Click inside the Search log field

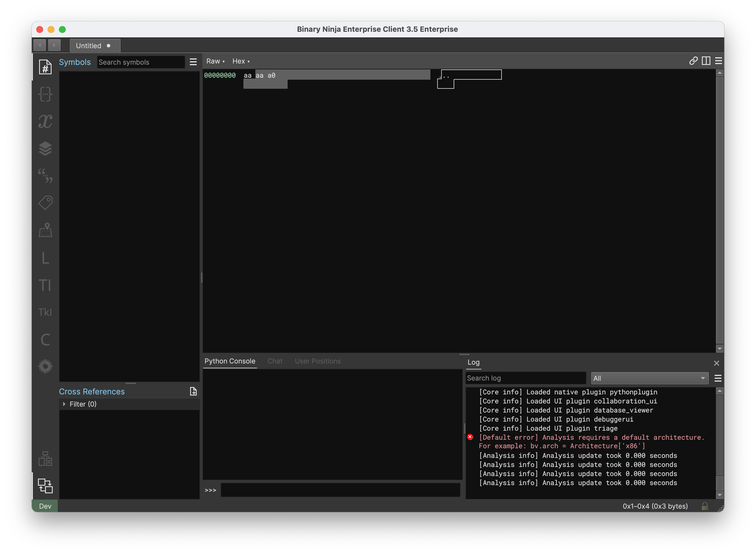click(x=525, y=378)
